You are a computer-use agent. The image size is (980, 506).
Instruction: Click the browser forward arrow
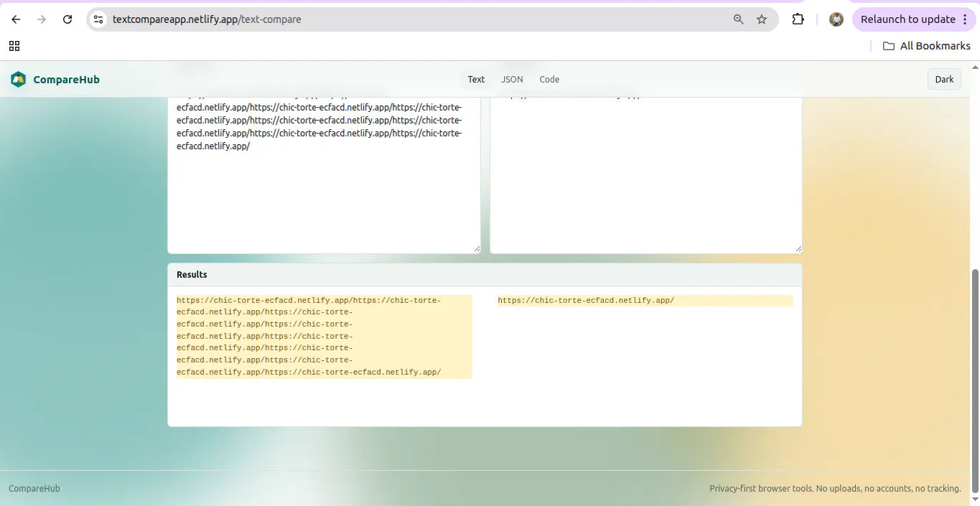[x=42, y=19]
